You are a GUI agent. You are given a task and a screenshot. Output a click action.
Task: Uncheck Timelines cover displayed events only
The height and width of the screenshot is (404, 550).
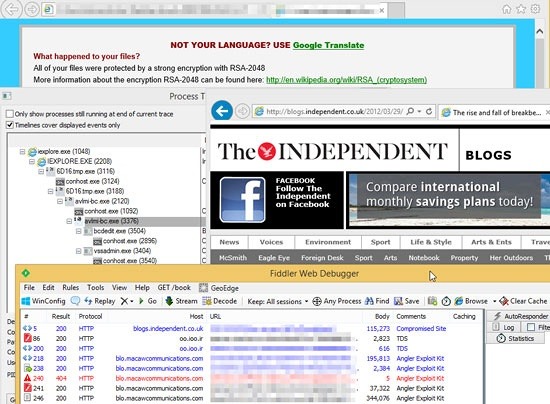10,125
